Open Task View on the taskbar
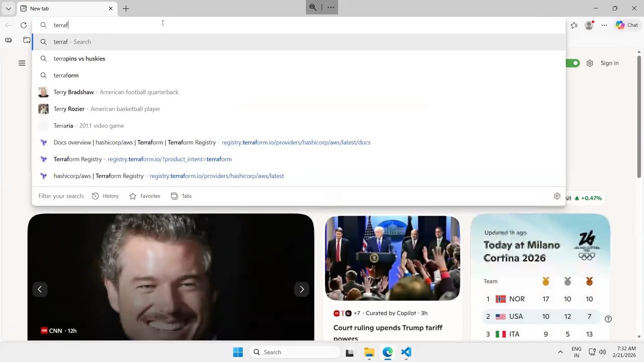 [350, 352]
